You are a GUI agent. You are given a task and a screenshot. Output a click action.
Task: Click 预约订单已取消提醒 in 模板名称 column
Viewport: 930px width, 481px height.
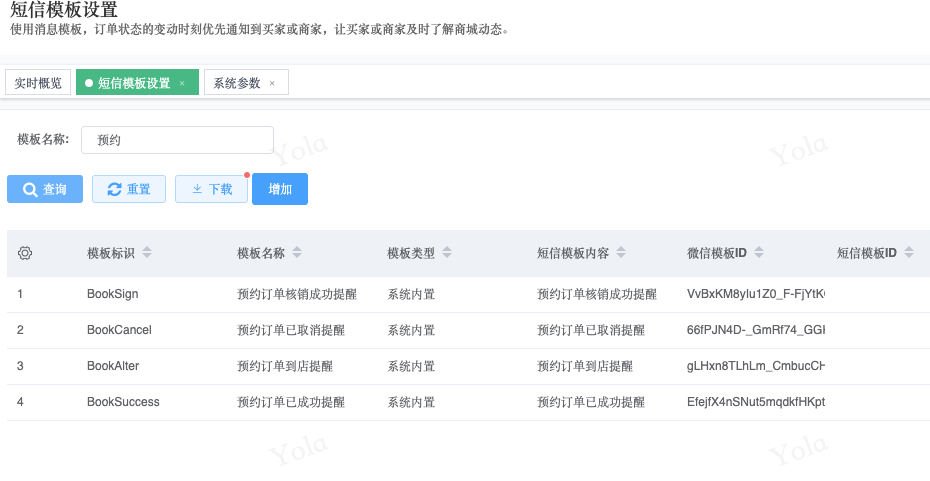pos(291,330)
